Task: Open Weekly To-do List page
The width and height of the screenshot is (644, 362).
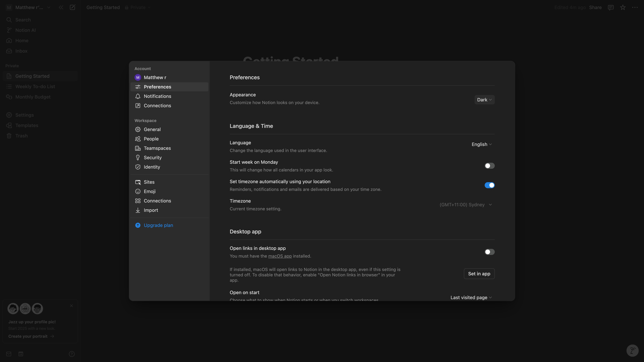Action: tap(40, 86)
